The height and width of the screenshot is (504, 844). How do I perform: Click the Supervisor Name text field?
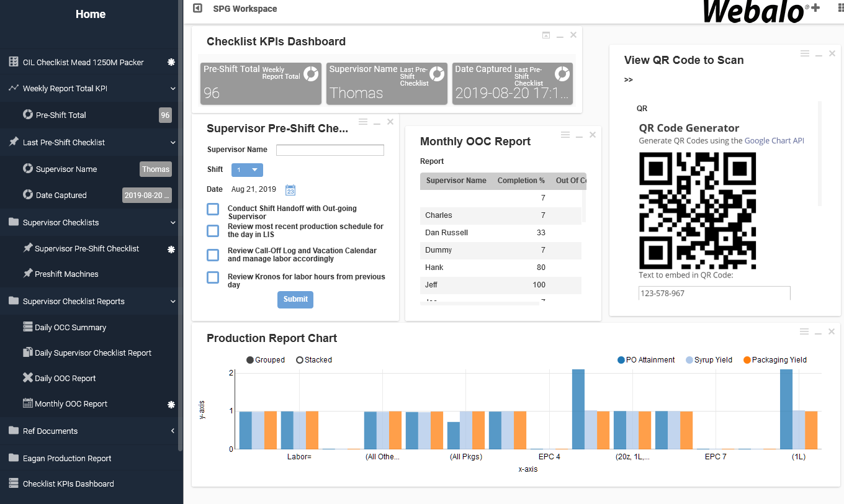click(x=330, y=150)
